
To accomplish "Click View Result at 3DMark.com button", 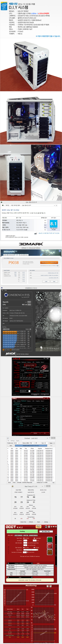I will [x=49, y=263].
